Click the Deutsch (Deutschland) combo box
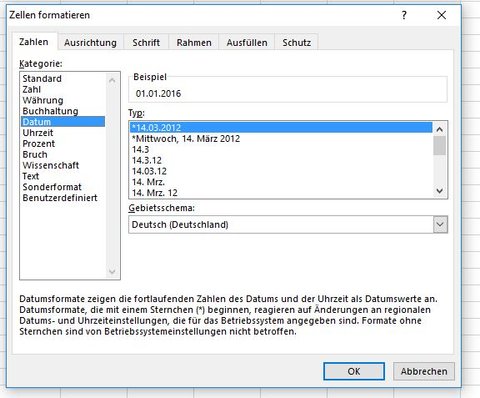480x398 pixels. pyautogui.click(x=288, y=224)
